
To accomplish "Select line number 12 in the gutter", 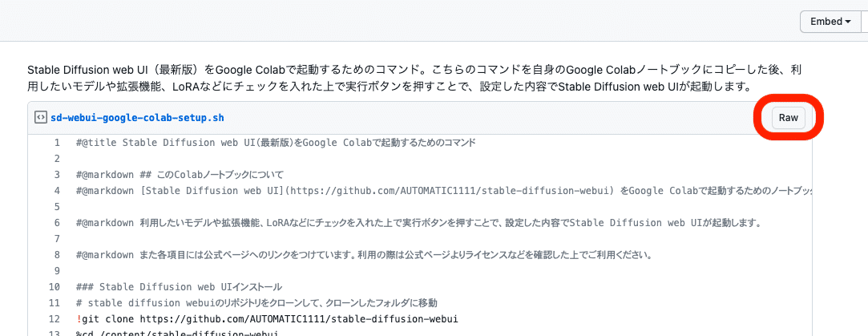I will (x=55, y=319).
